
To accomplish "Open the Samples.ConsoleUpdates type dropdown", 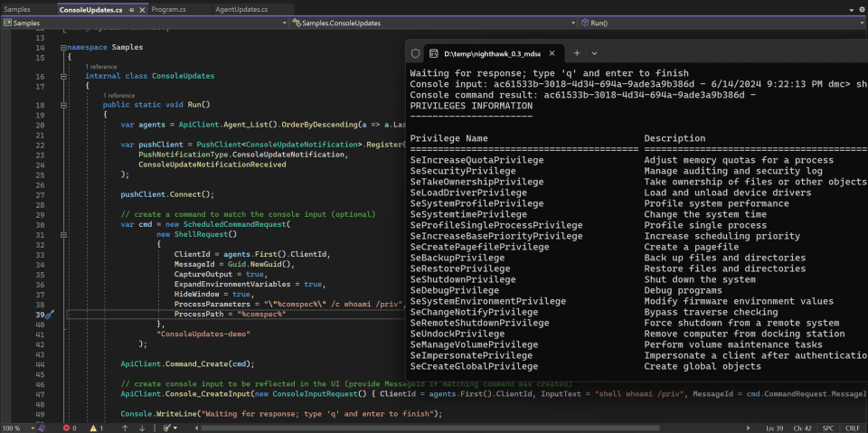I will [434, 22].
